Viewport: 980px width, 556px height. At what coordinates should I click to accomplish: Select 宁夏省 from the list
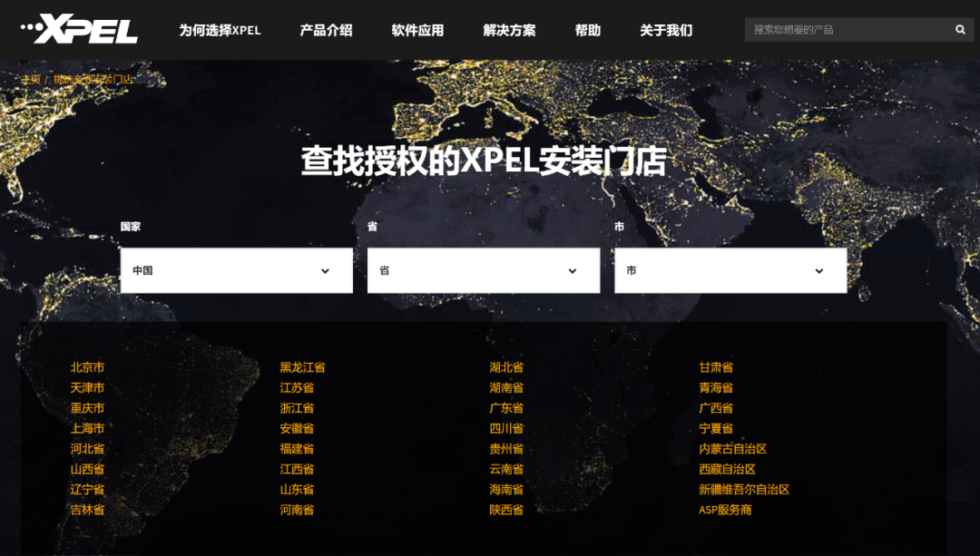[x=716, y=428]
